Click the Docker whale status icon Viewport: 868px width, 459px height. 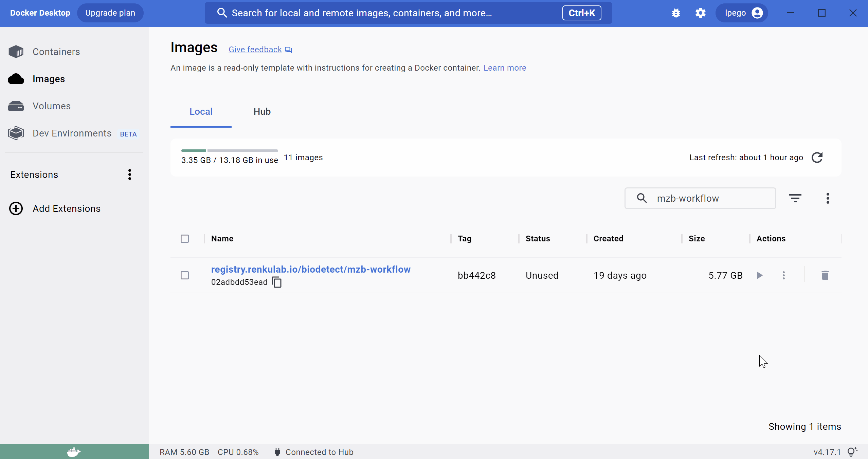point(74,452)
